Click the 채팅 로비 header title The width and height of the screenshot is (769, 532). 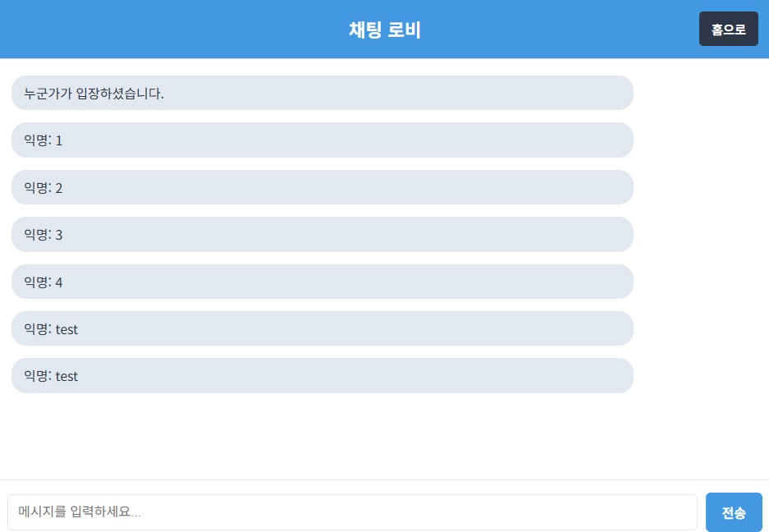[x=384, y=30]
